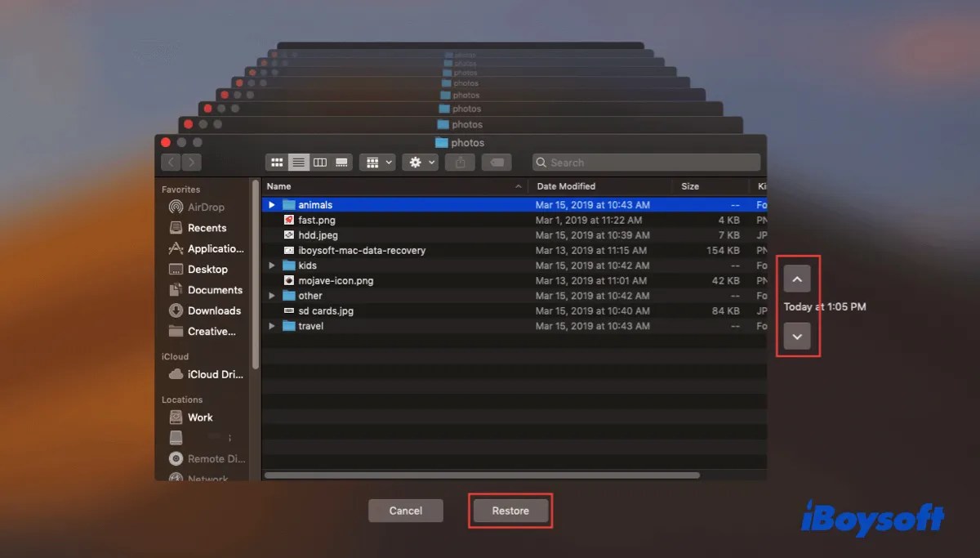The width and height of the screenshot is (980, 558).
Task: Select iCloud Drive in the sidebar
Action: (212, 374)
